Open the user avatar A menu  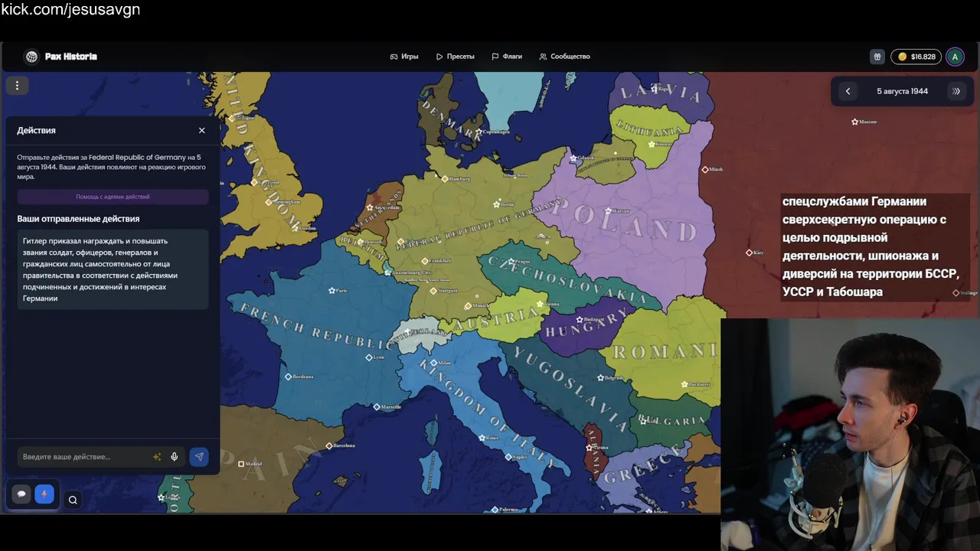[955, 57]
